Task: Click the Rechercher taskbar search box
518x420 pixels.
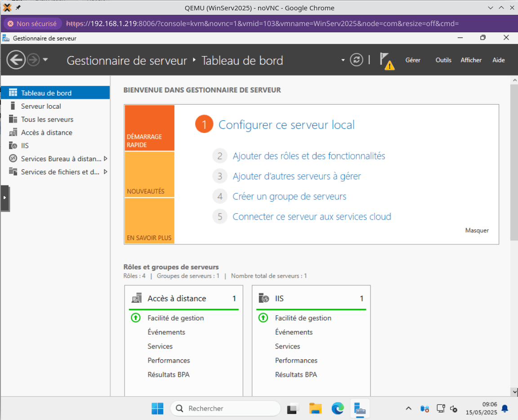Action: coord(225,408)
